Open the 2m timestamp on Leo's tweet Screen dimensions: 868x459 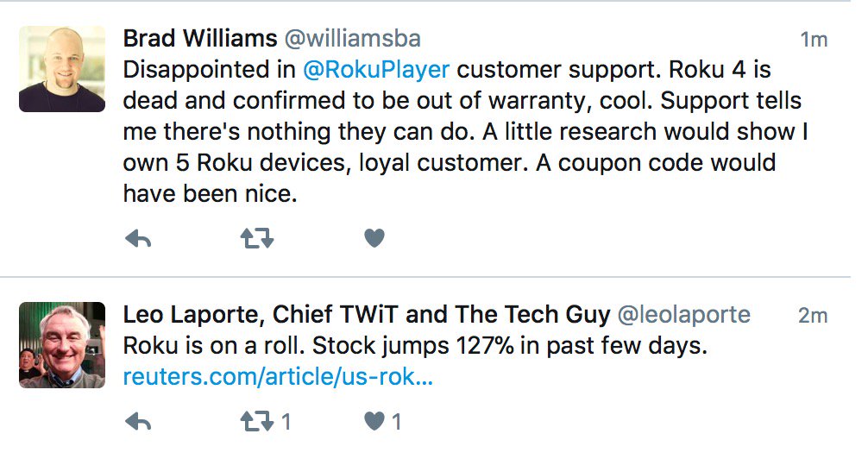tap(813, 315)
